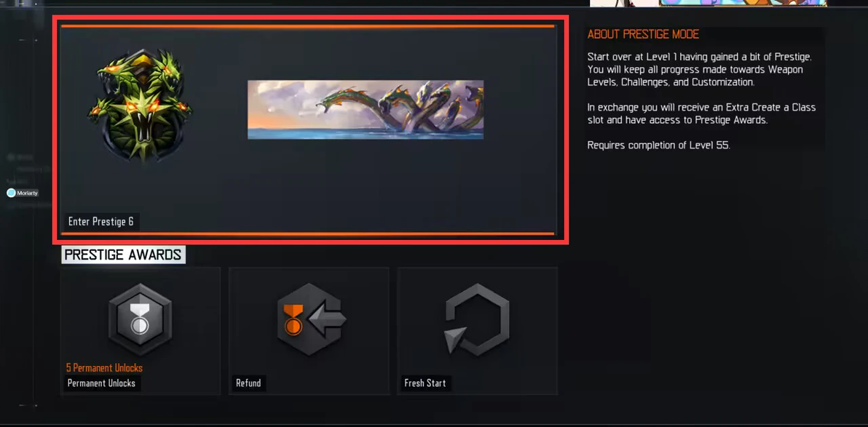Image resolution: width=868 pixels, height=427 pixels.
Task: Click the Refund label
Action: point(248,383)
